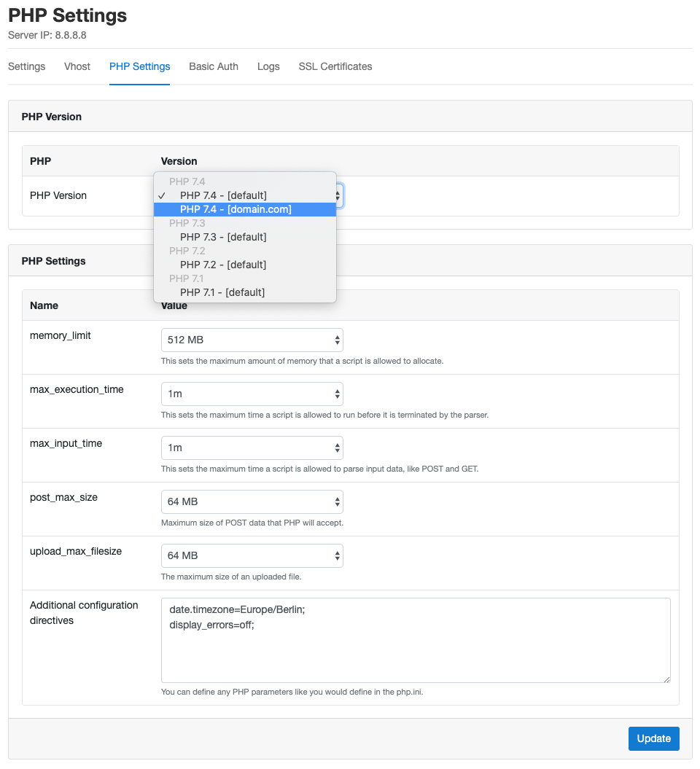Open the upload_max_filesize dropdown
The image size is (700, 769).
[x=252, y=555]
